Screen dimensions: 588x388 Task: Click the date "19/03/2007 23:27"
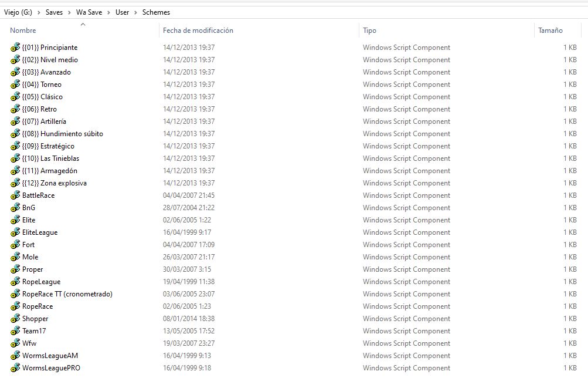tap(189, 343)
